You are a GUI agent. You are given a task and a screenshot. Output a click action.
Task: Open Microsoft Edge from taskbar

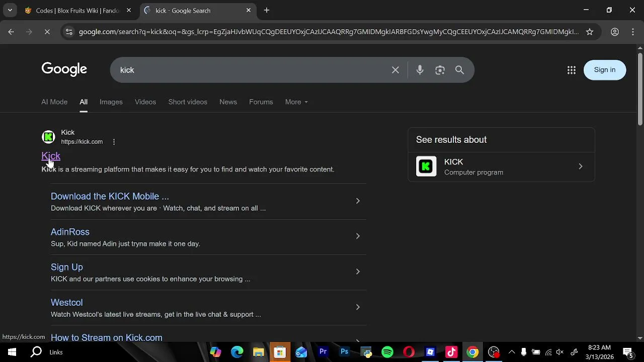[237, 352]
